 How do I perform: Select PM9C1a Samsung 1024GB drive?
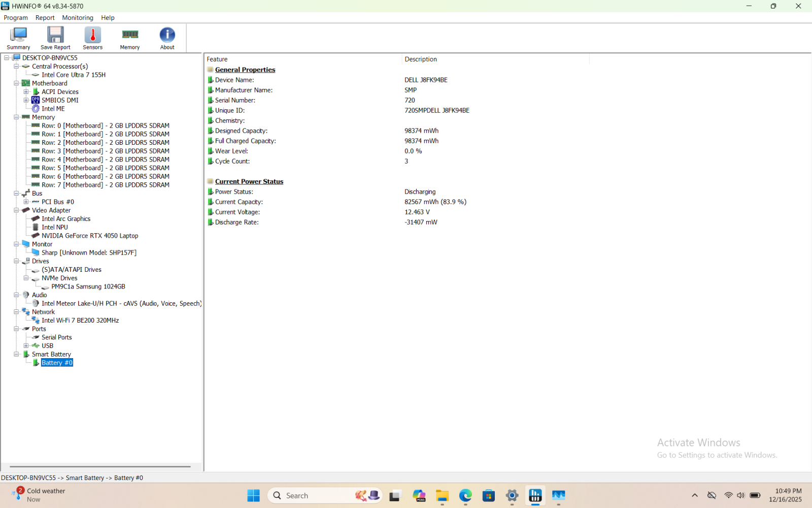[x=88, y=287]
